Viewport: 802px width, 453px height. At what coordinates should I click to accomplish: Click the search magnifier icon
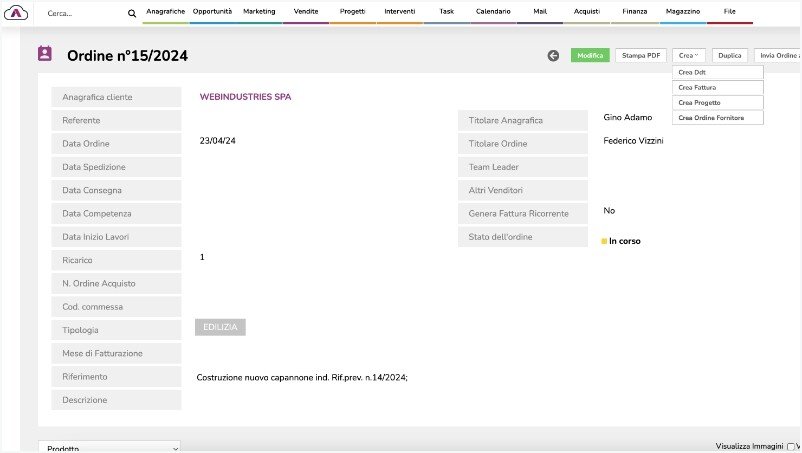tap(131, 14)
